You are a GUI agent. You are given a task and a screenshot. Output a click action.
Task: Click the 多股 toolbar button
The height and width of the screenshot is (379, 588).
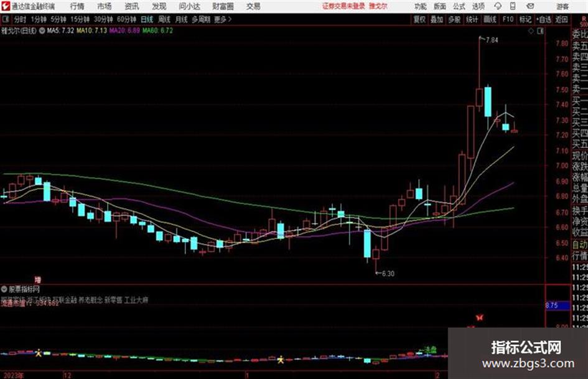click(x=454, y=19)
